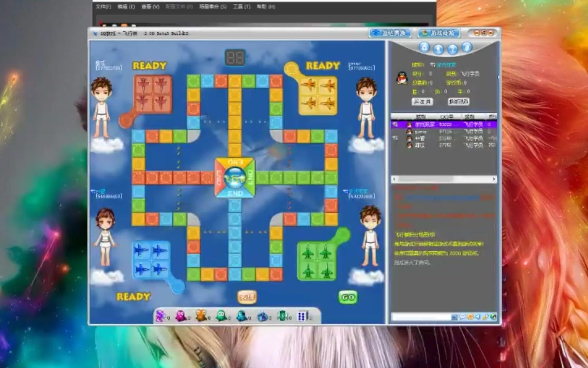Viewport: 588px width, 368px height.
Task: Click the round blue home icon in the side panel
Action: [424, 47]
